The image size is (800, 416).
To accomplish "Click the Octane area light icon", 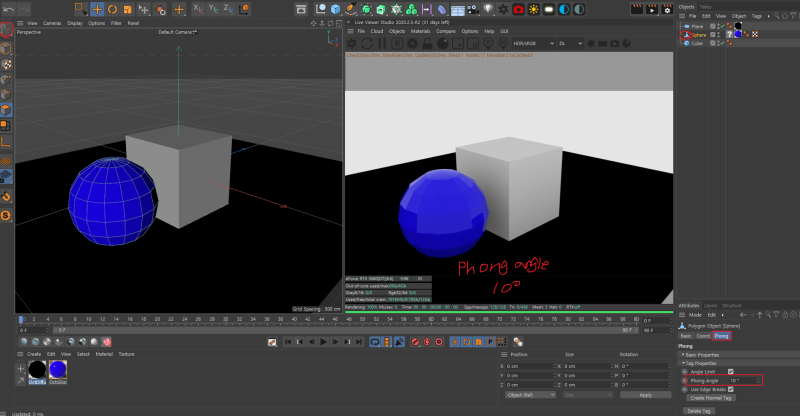I will (548, 9).
